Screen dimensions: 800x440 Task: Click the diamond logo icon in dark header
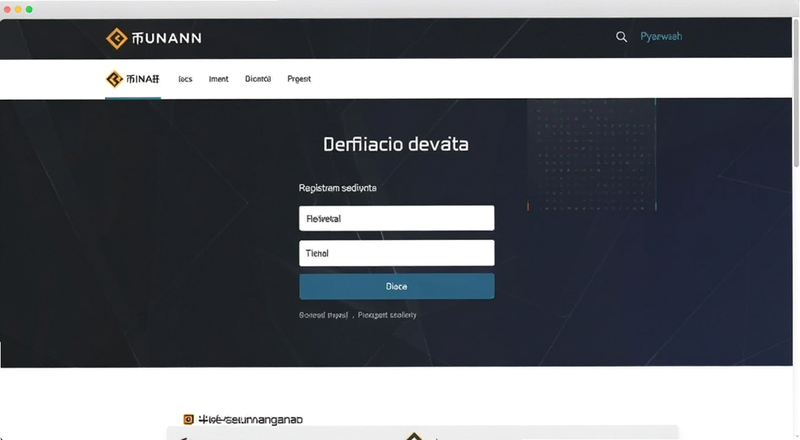(116, 38)
